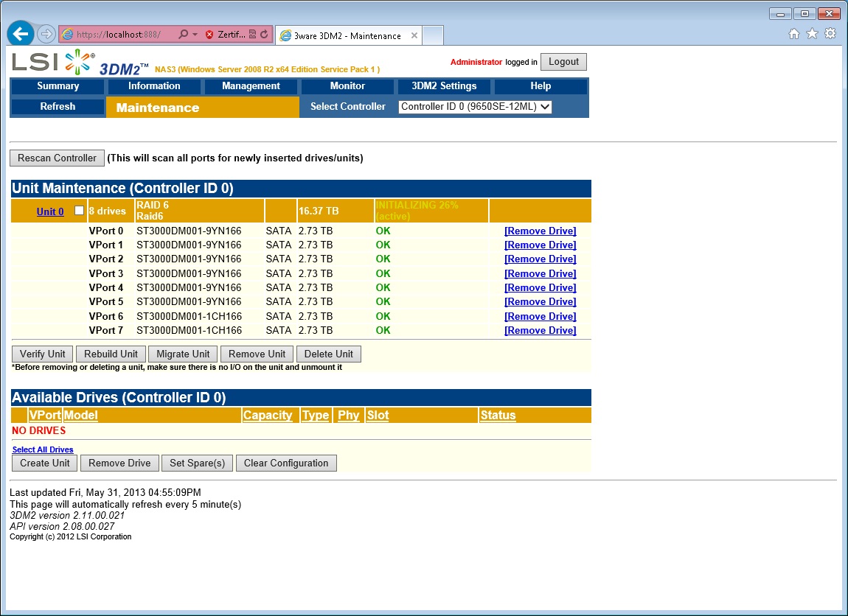Click the browser forward arrow

pyautogui.click(x=46, y=35)
